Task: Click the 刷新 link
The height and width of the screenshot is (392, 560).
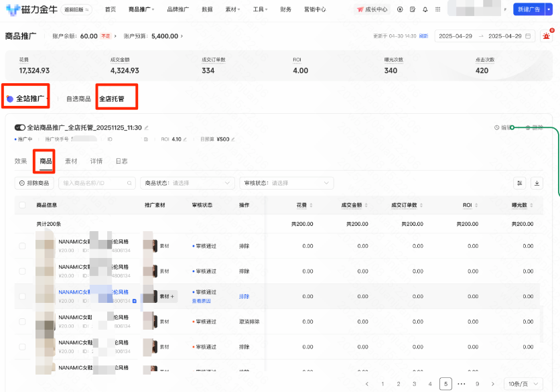Action: pos(423,36)
